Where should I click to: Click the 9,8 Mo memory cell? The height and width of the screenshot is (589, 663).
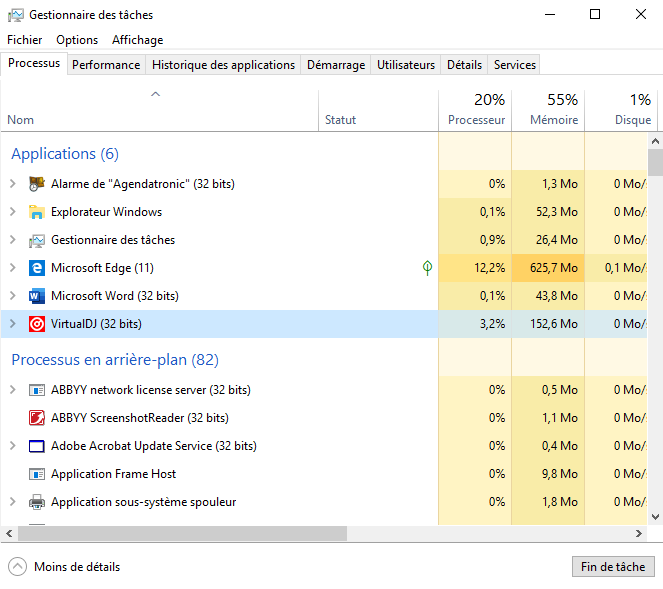click(x=548, y=474)
